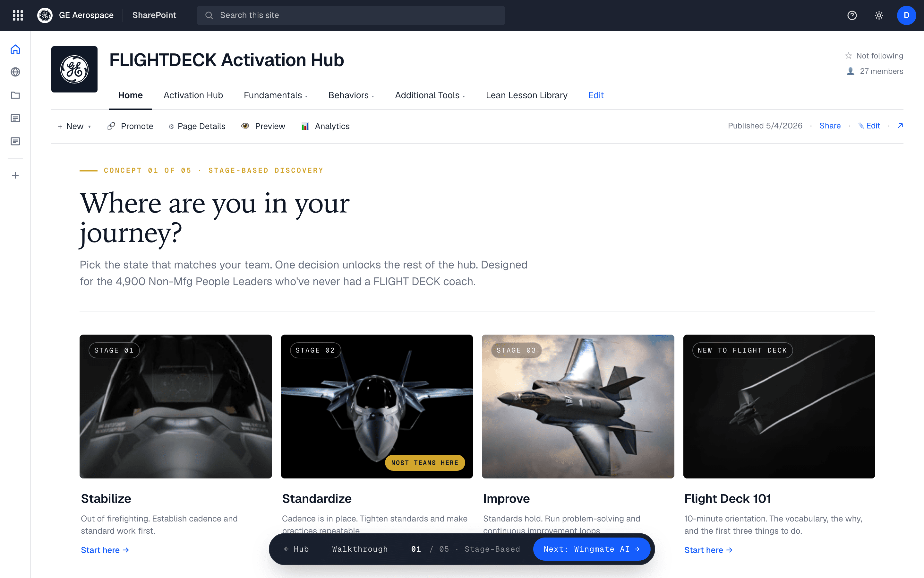Click Next: Wingmate AI button

[x=592, y=549]
